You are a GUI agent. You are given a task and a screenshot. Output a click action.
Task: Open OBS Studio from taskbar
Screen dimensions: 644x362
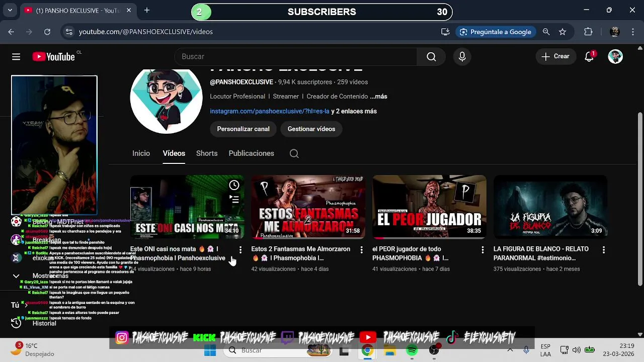coord(434,350)
